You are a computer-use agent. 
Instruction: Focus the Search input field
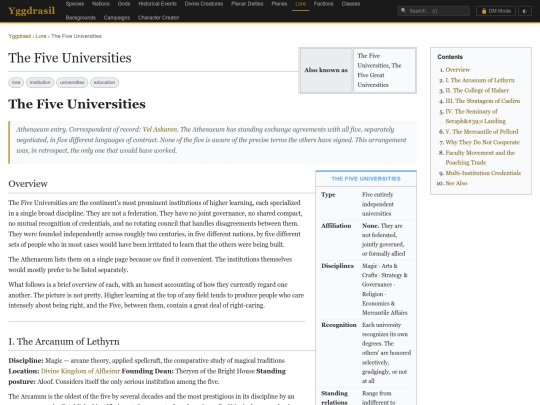pyautogui.click(x=434, y=11)
